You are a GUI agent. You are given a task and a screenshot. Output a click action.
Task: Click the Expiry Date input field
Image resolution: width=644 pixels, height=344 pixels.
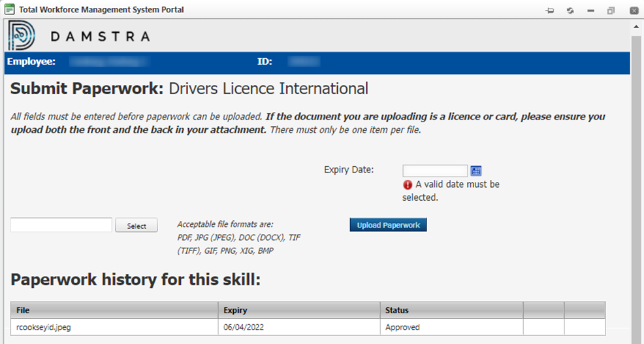[435, 171]
